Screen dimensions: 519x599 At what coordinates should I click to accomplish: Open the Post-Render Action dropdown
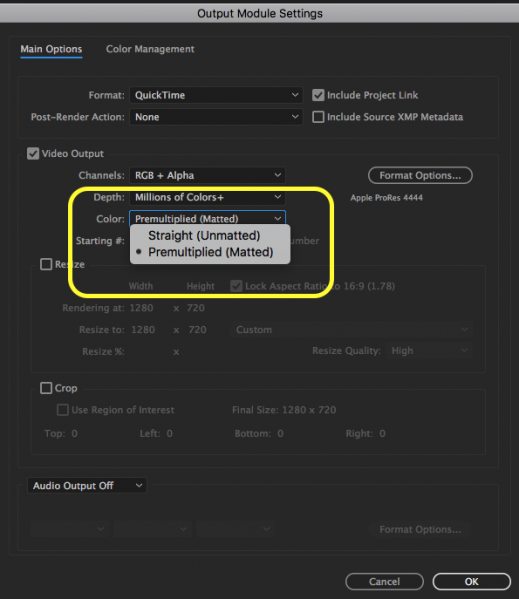click(216, 117)
